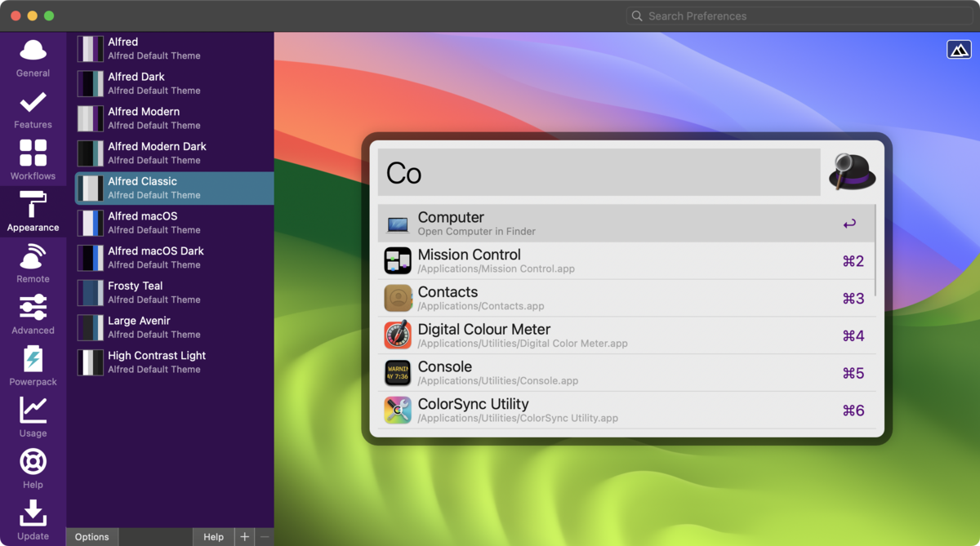Click the ⌘5 shortcut label
The height and width of the screenshot is (546, 980).
pyautogui.click(x=853, y=374)
